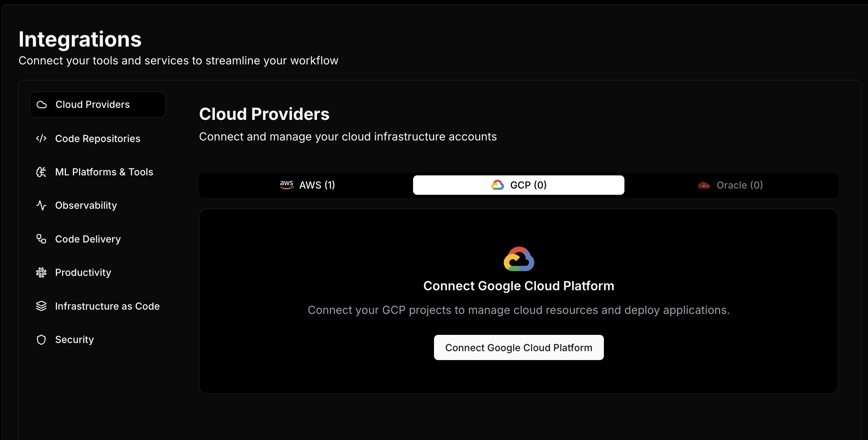Open ML Platforms & Tools section
Screen dimensions: 868x440
[104, 171]
